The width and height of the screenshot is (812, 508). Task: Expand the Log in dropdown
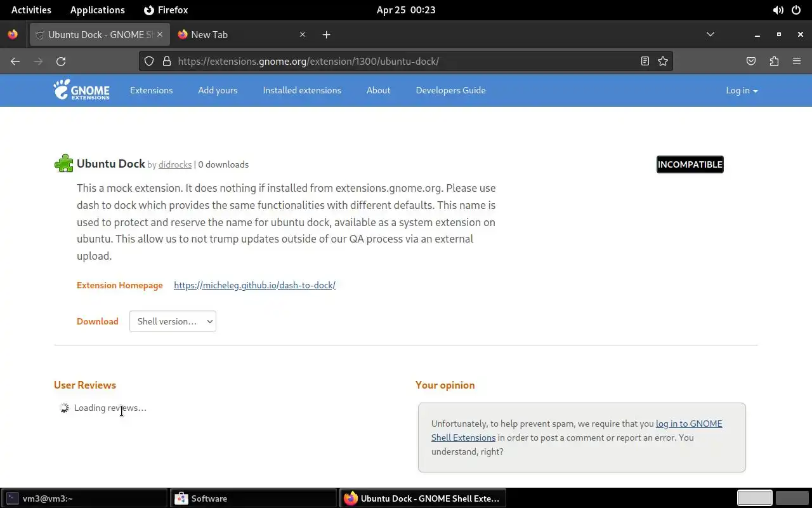[742, 90]
